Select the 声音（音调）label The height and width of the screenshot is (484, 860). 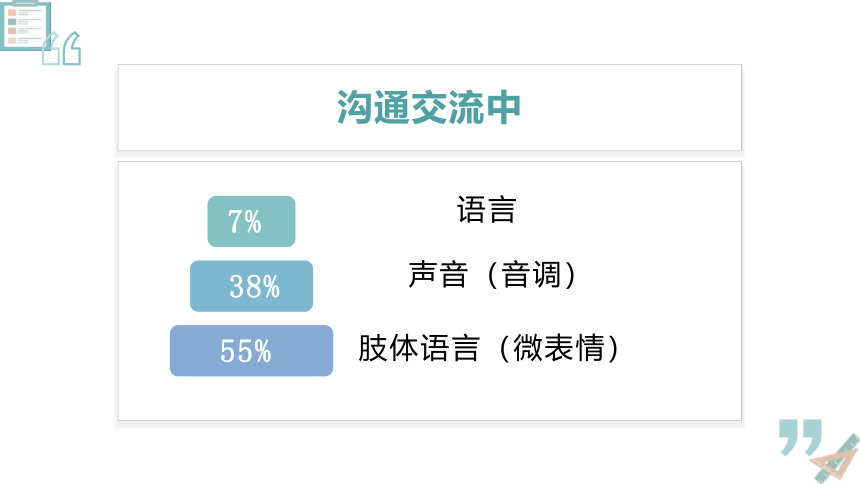(492, 275)
